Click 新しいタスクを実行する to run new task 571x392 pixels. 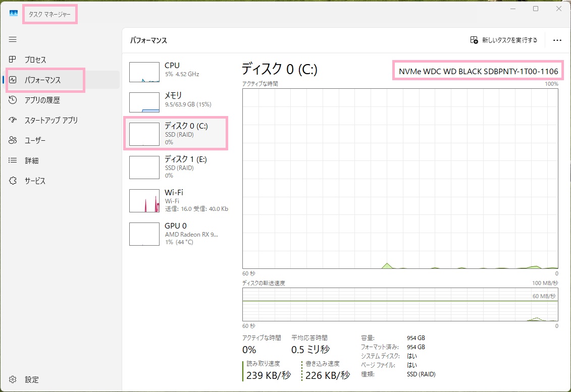point(503,40)
